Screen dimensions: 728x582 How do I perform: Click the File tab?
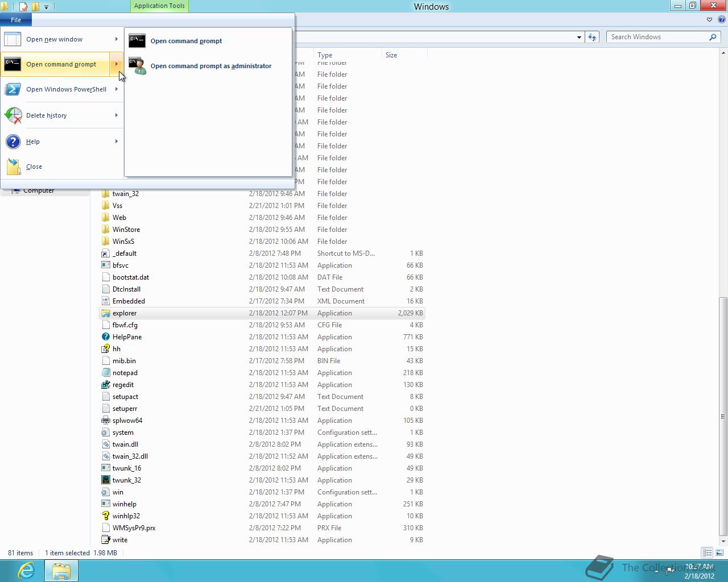[x=16, y=20]
